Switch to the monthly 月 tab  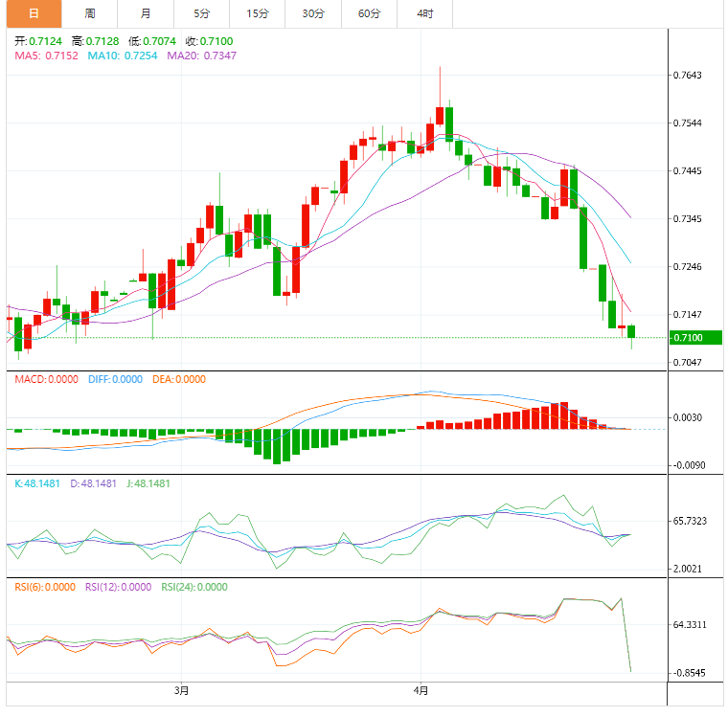[146, 14]
